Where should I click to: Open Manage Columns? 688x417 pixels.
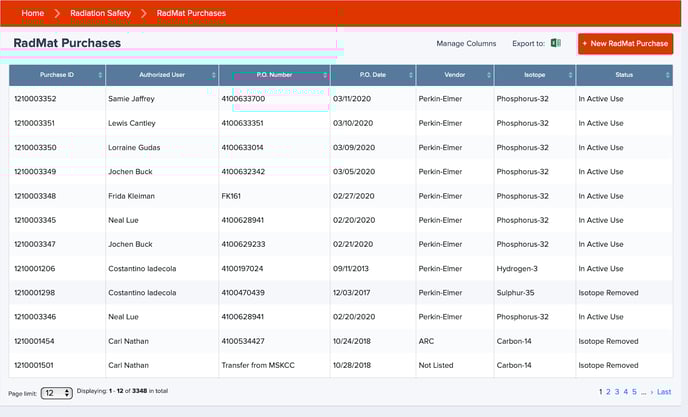pos(466,43)
